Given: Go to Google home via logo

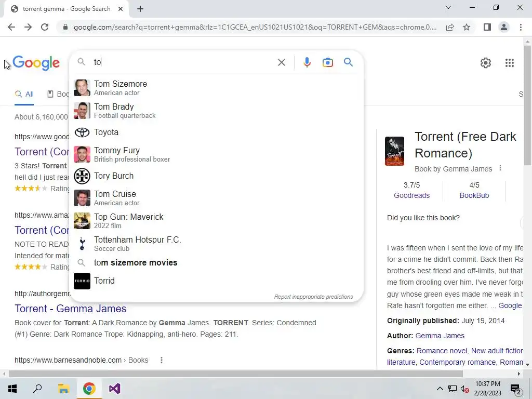Looking at the screenshot, I should point(36,63).
